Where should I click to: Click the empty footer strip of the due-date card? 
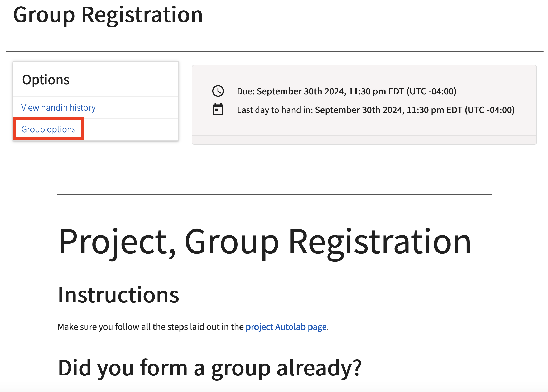click(x=364, y=140)
